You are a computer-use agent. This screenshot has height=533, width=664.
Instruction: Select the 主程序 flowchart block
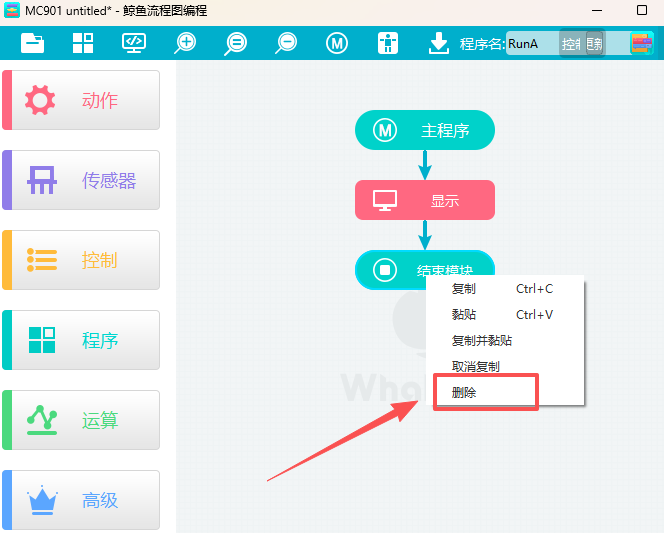425,130
